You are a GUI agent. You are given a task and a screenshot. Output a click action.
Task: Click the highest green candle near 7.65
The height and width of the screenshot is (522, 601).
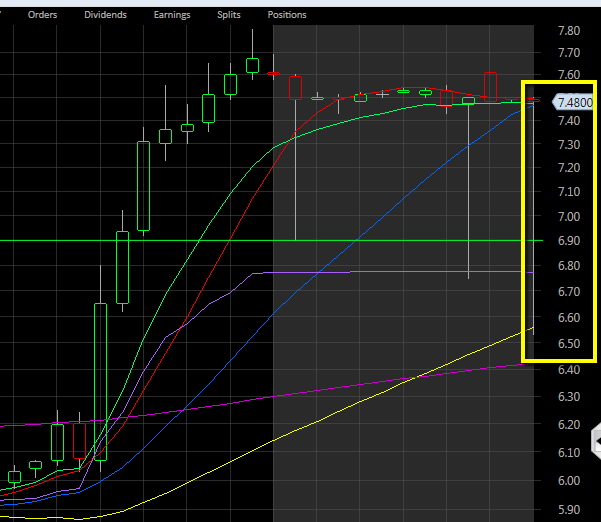tap(252, 65)
